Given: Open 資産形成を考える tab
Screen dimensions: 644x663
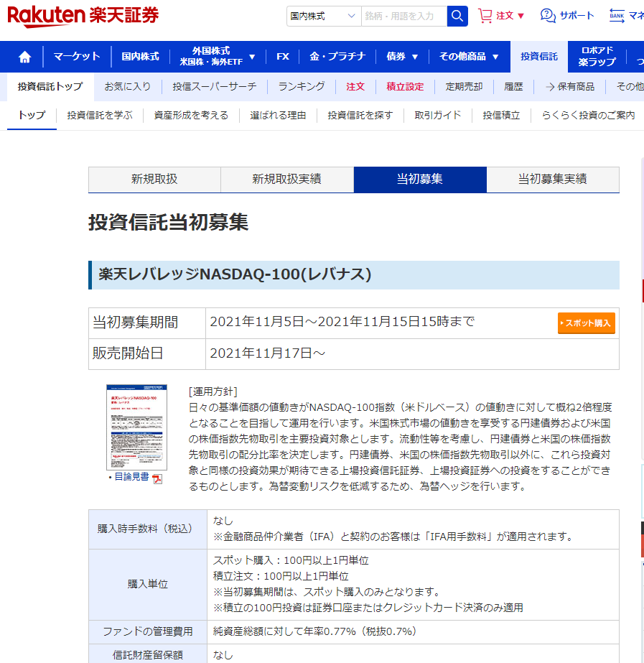Looking at the screenshot, I should click(191, 116).
